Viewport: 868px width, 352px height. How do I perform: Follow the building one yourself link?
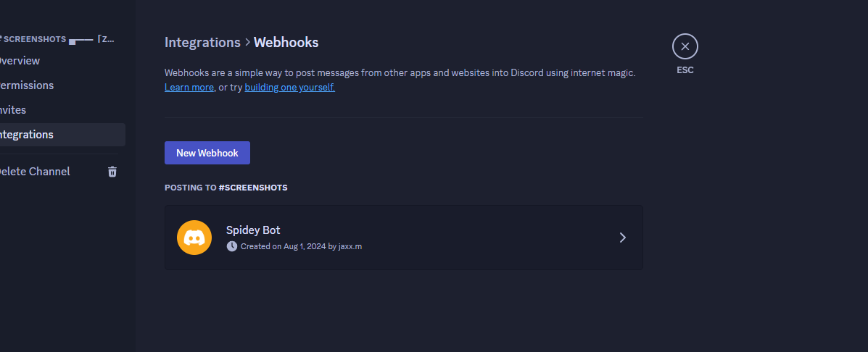tap(289, 88)
